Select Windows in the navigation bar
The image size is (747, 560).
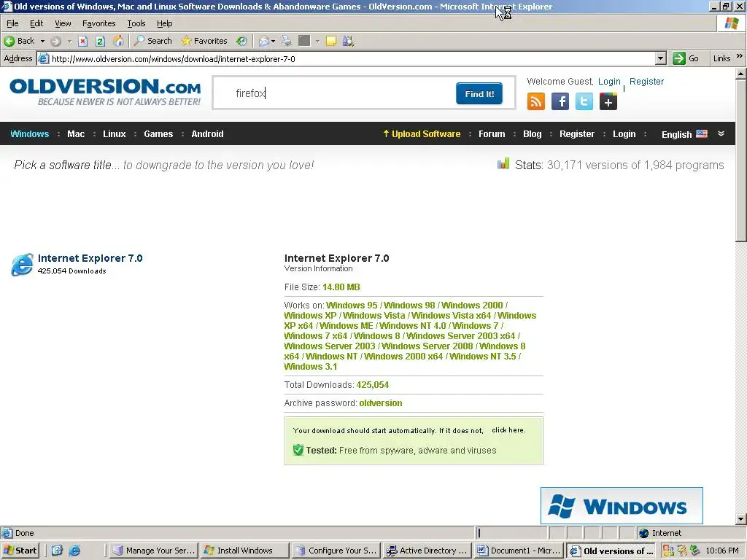(x=29, y=134)
